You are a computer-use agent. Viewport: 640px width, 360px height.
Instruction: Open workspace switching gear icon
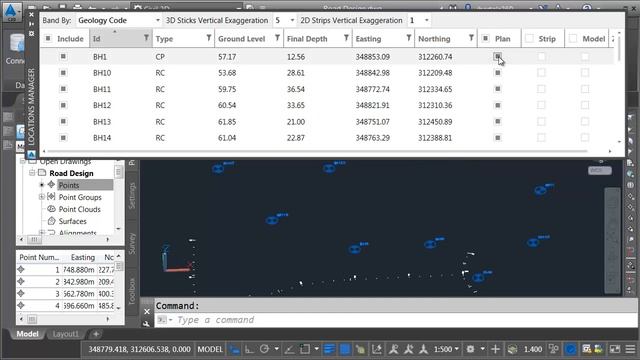471,349
